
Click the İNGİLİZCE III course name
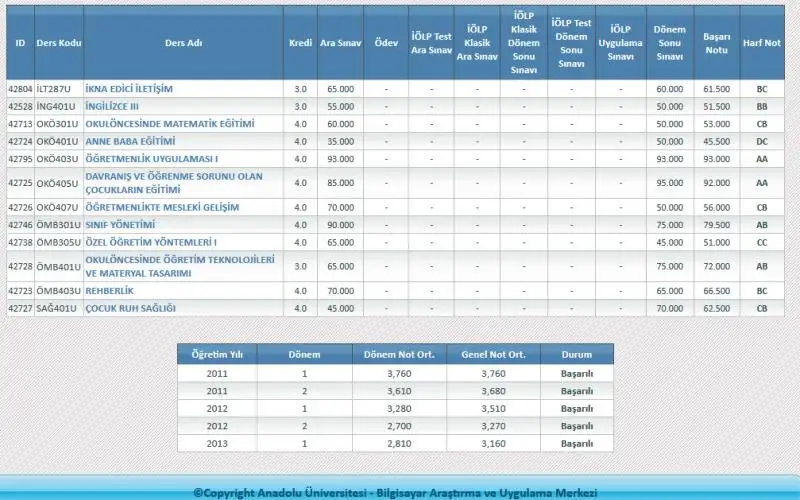112,106
